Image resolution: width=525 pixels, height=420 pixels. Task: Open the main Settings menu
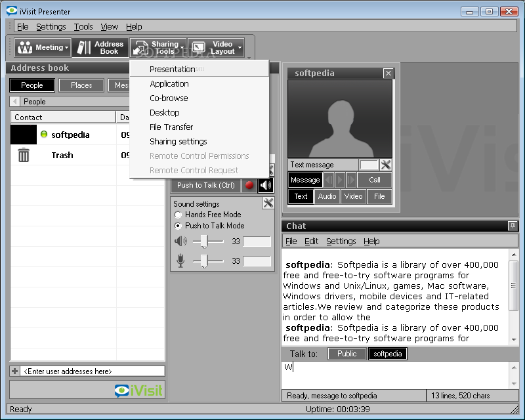click(51, 26)
